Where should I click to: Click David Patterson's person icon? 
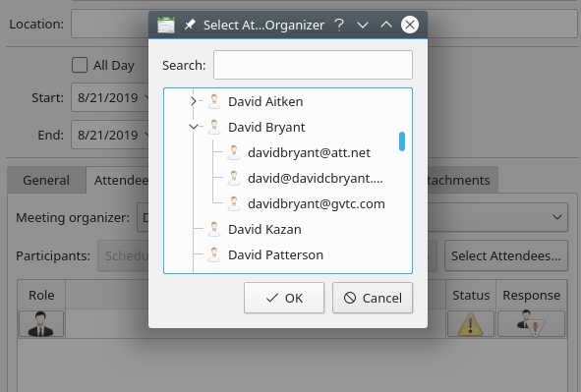(x=213, y=254)
